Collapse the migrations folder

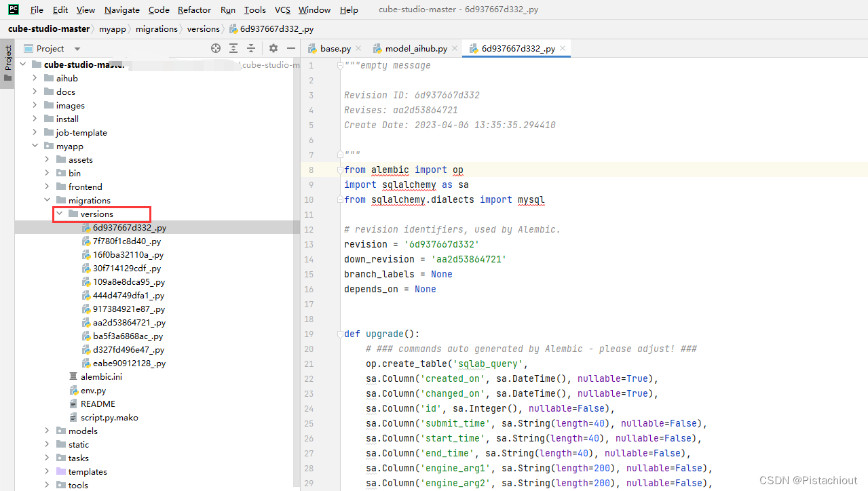(47, 200)
